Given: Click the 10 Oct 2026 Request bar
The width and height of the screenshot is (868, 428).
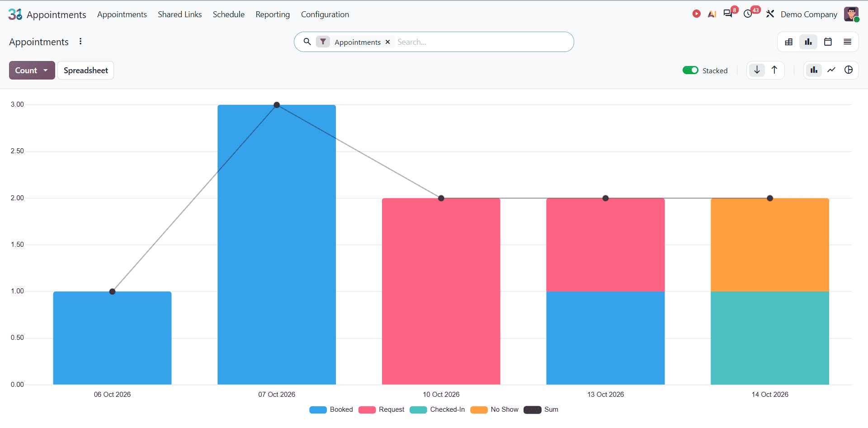Looking at the screenshot, I should 441,292.
